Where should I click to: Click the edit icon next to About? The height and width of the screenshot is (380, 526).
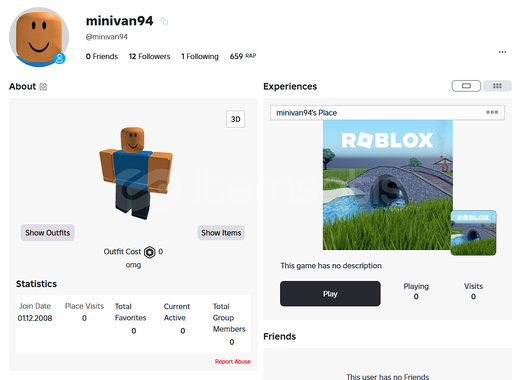tap(43, 87)
